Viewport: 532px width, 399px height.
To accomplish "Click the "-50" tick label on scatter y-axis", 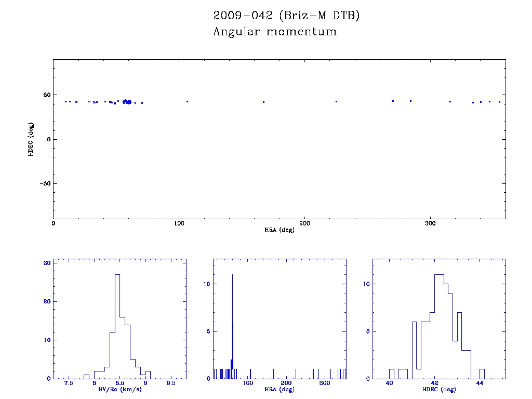I will [44, 184].
